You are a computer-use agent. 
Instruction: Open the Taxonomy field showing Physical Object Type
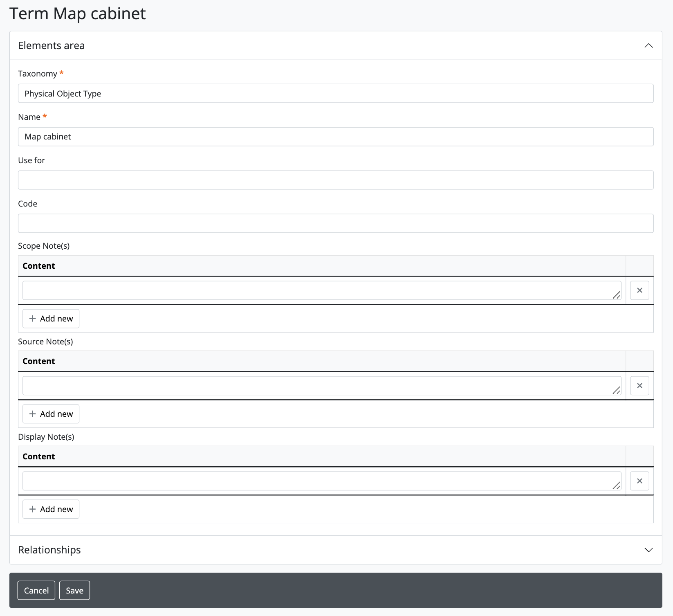pyautogui.click(x=335, y=93)
